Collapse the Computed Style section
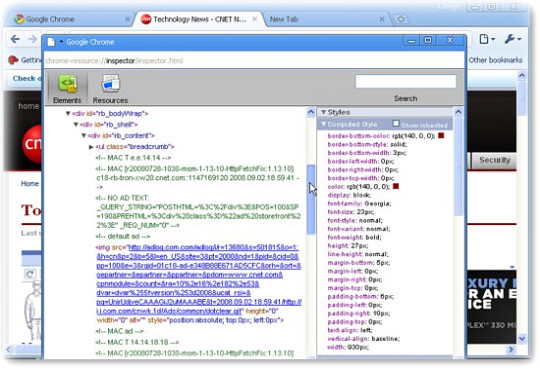Viewport: 540px width, 369px height. 324,124
